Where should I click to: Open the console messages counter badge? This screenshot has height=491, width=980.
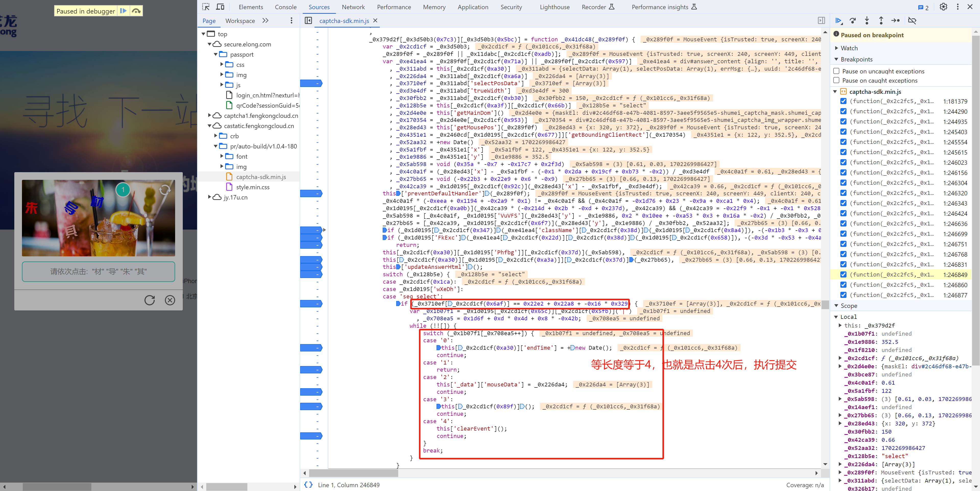tap(923, 7)
